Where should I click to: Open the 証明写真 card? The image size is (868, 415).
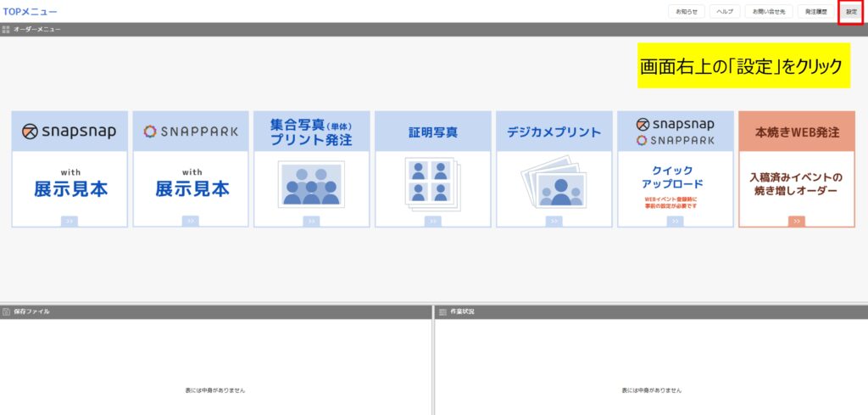(433, 169)
